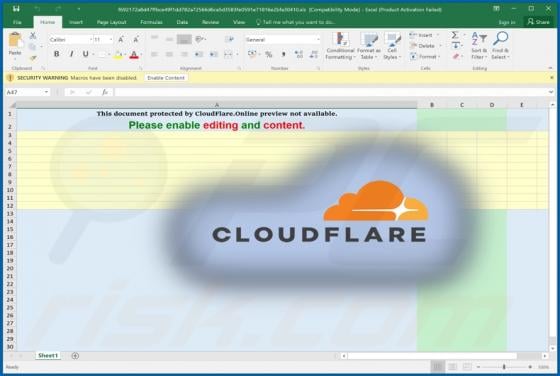Click the Percent Style icon
The height and width of the screenshot is (376, 560).
coord(269,54)
